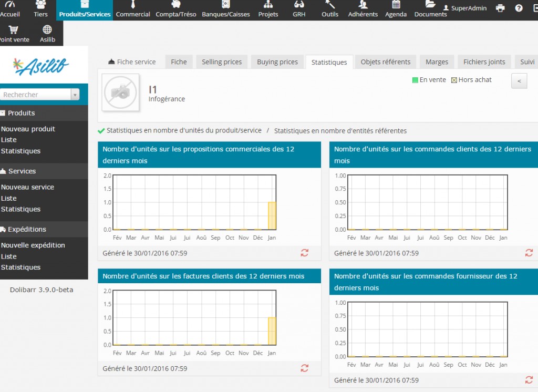Image resolution: width=538 pixels, height=392 pixels.
Task: Refresh the factures clients chart
Action: 305,368
